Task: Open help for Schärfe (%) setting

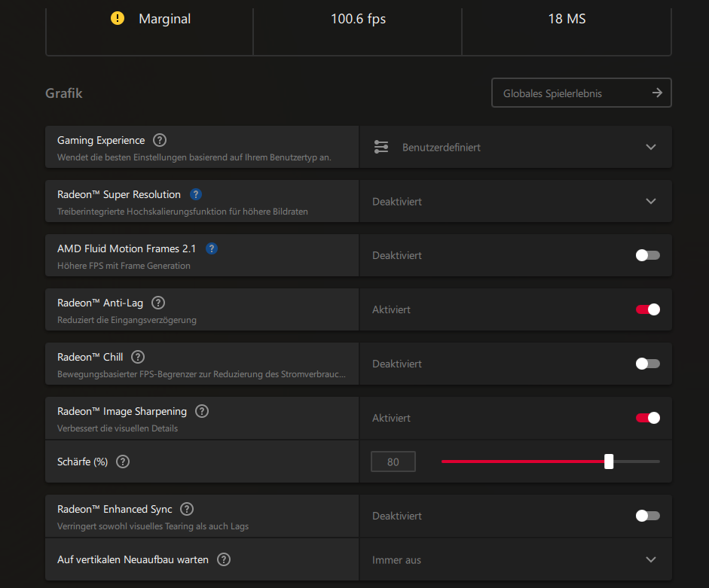Action: coord(123,462)
